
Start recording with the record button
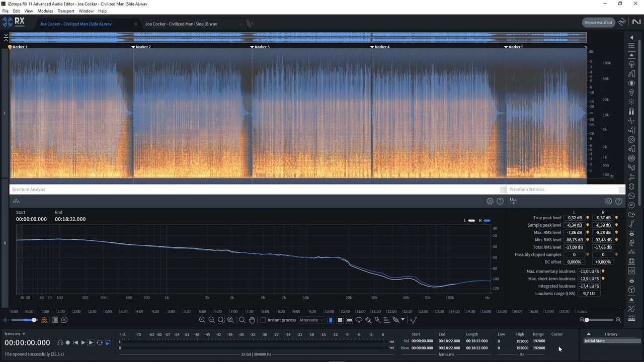(68, 342)
